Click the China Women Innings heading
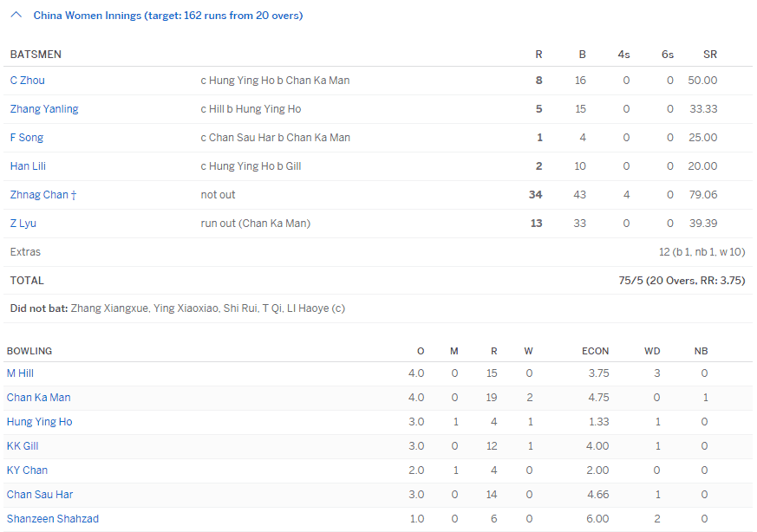Viewport: 757px width, 532px height. tap(168, 16)
